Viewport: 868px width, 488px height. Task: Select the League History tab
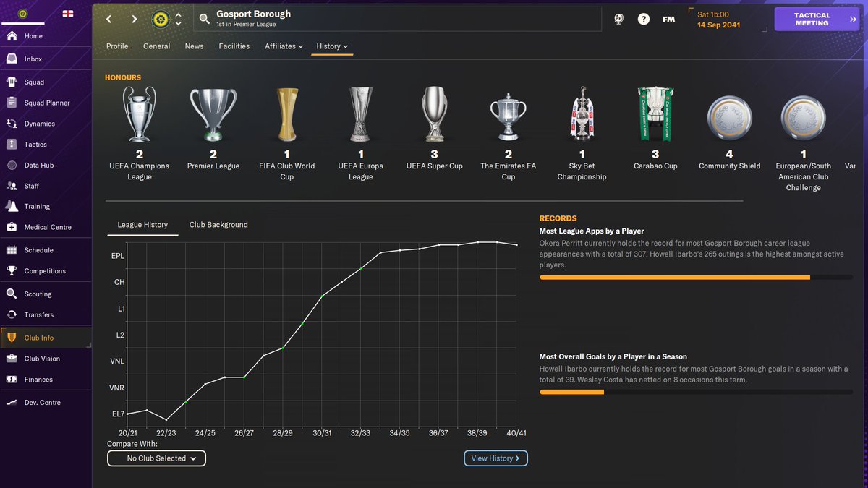point(142,225)
